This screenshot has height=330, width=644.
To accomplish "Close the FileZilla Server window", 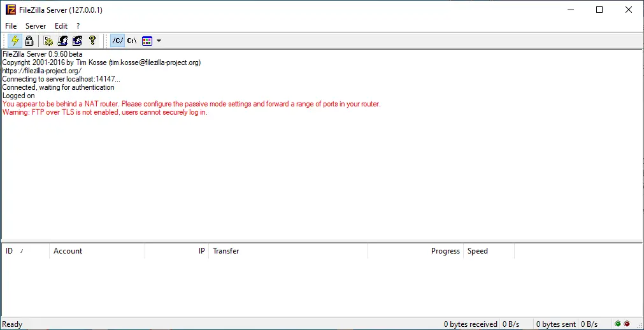I will tap(628, 10).
